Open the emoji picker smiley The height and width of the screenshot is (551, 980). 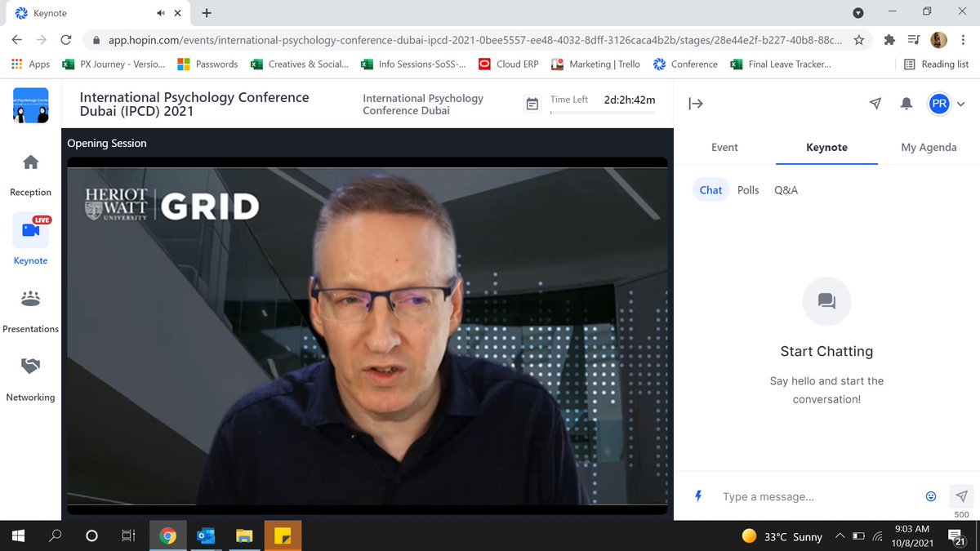click(x=931, y=496)
